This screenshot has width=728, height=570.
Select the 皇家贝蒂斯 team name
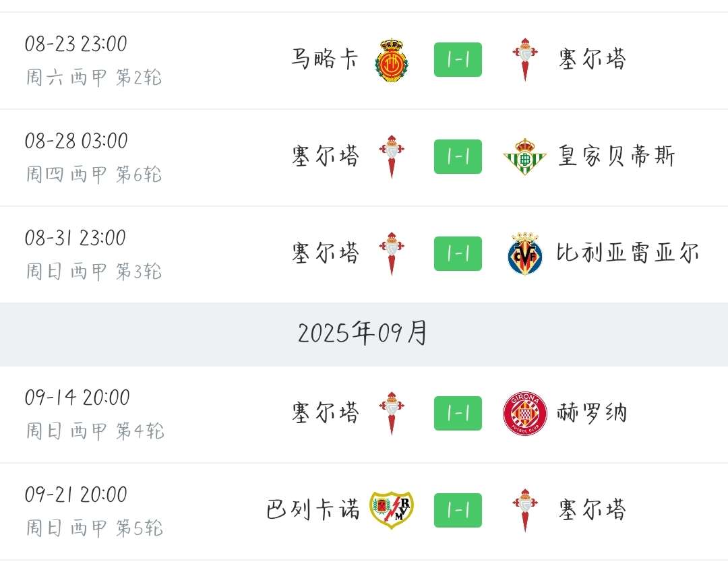[x=617, y=156]
